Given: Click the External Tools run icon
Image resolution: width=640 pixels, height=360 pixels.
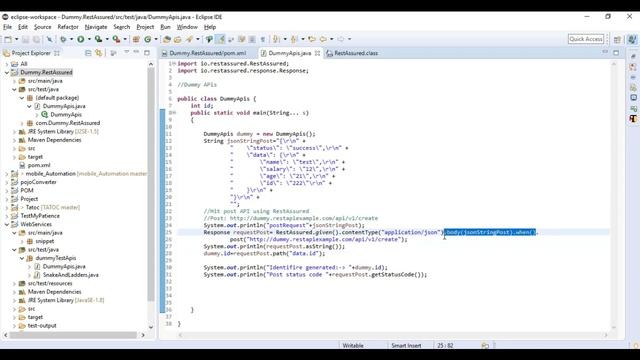Looking at the screenshot, I should tap(116, 39).
